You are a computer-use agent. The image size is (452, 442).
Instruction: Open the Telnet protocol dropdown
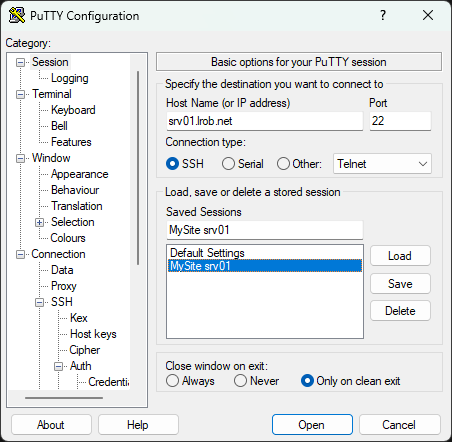pyautogui.click(x=382, y=164)
